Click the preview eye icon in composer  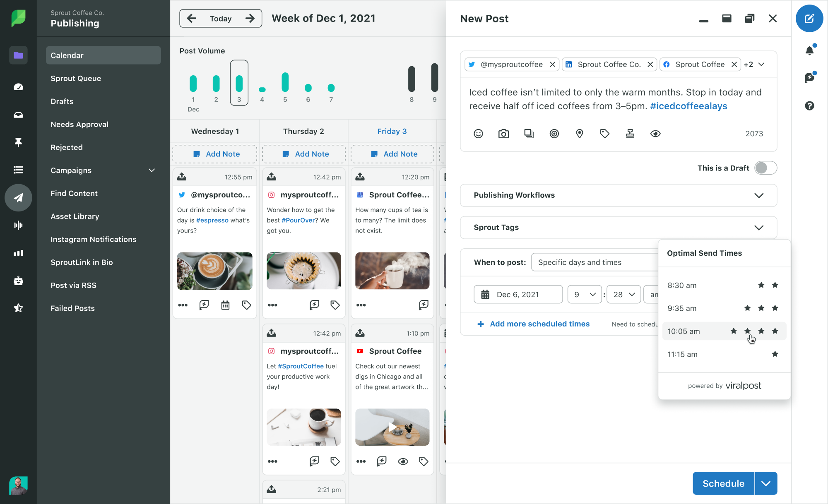656,134
